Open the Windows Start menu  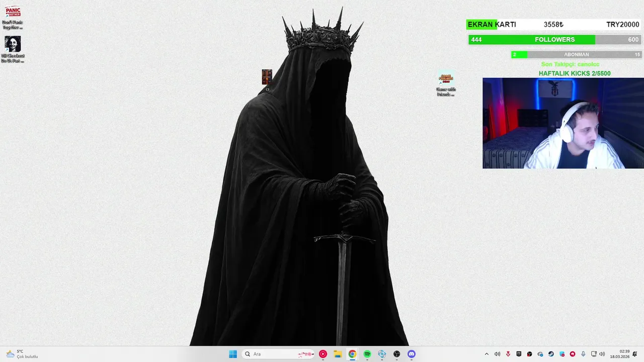233,354
